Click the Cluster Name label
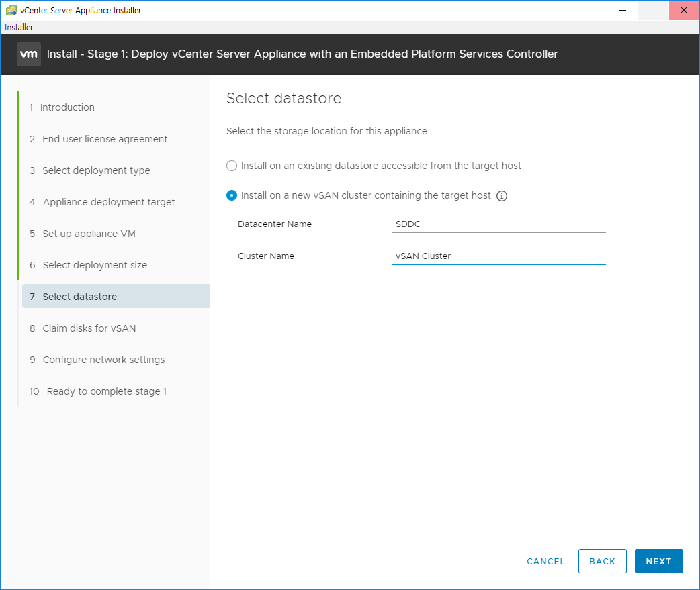This screenshot has width=700, height=590. (265, 256)
